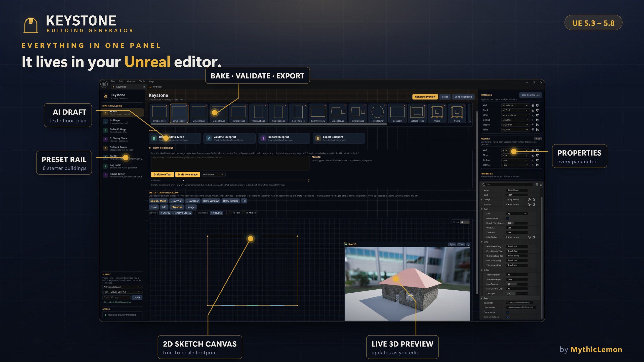This screenshot has height=362, width=644.
Task: Open the Mesh Kit Ceiling dropdown
Action: point(515,160)
